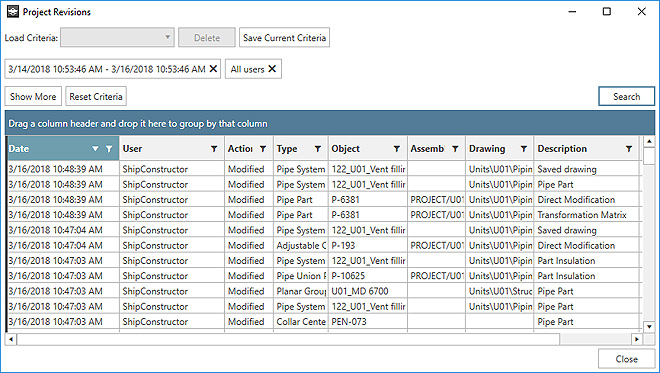Click the Project Revisions window icon
660x373 pixels.
(x=13, y=12)
